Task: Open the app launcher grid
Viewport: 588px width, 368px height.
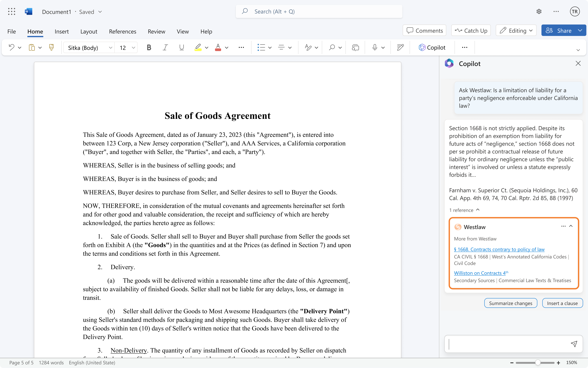Action: pos(11,11)
